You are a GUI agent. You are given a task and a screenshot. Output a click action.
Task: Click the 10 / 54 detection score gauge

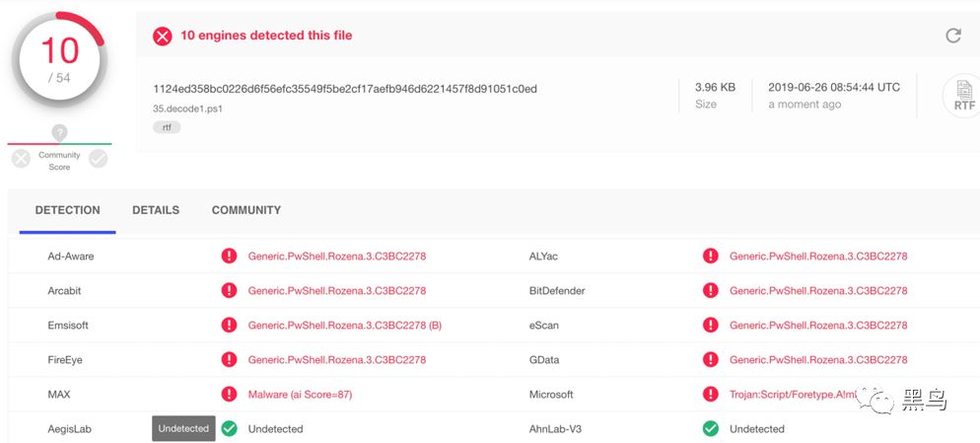click(59, 59)
